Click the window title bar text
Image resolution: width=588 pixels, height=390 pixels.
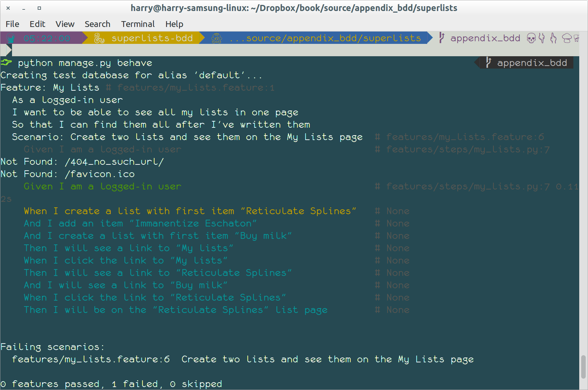(x=294, y=8)
